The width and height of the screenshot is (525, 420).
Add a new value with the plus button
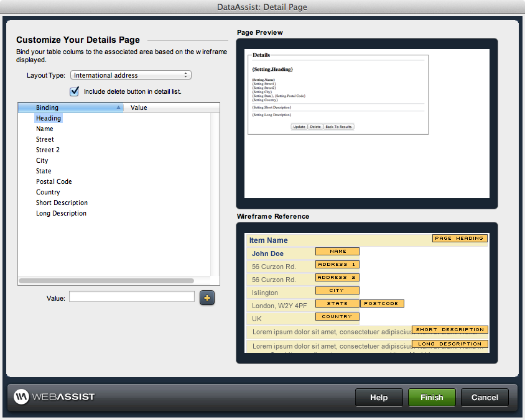tap(207, 298)
